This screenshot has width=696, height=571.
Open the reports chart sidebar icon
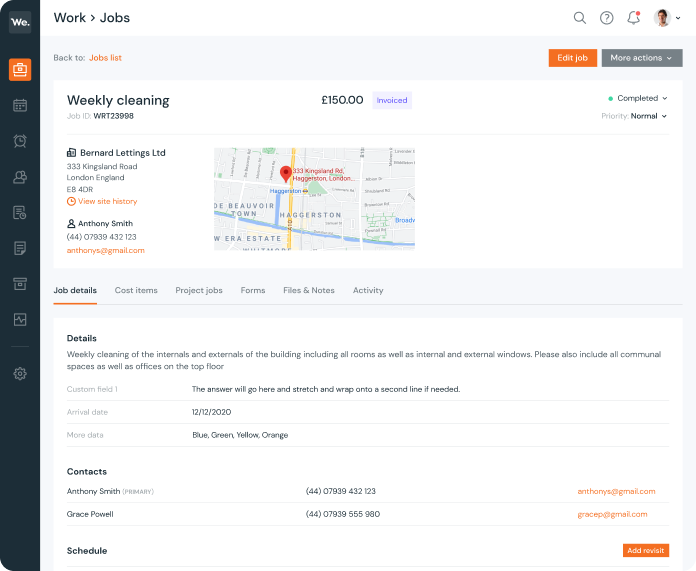20,320
